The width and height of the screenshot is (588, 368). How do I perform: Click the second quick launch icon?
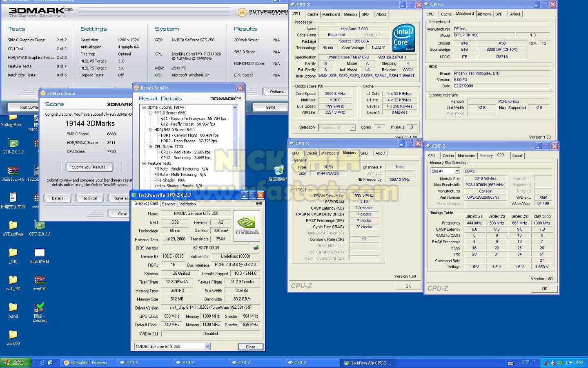pos(50,363)
